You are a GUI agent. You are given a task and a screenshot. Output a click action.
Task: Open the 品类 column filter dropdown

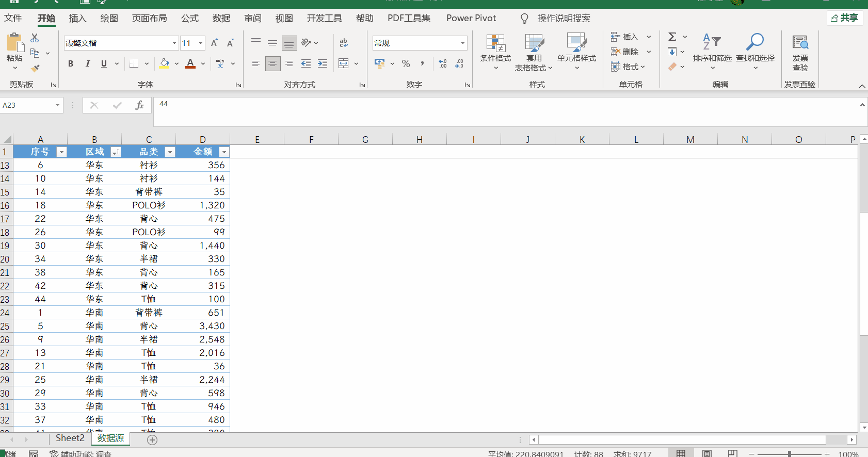coord(170,152)
